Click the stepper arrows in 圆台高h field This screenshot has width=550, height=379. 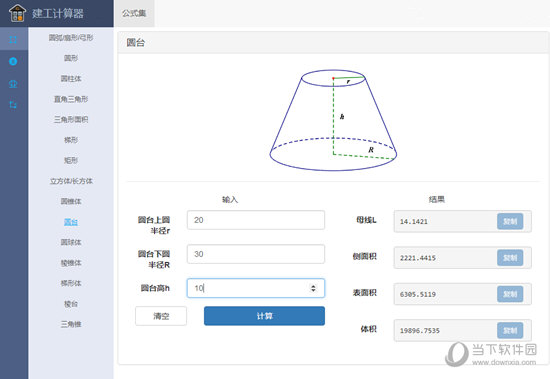313,288
